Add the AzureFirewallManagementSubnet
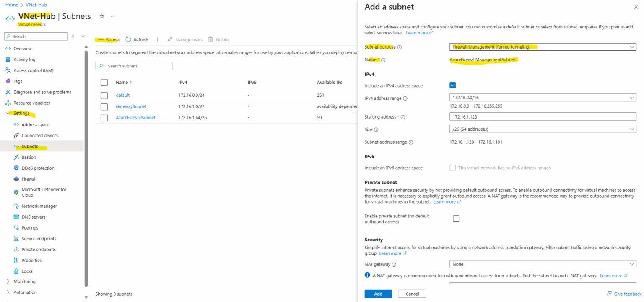 tap(378, 294)
